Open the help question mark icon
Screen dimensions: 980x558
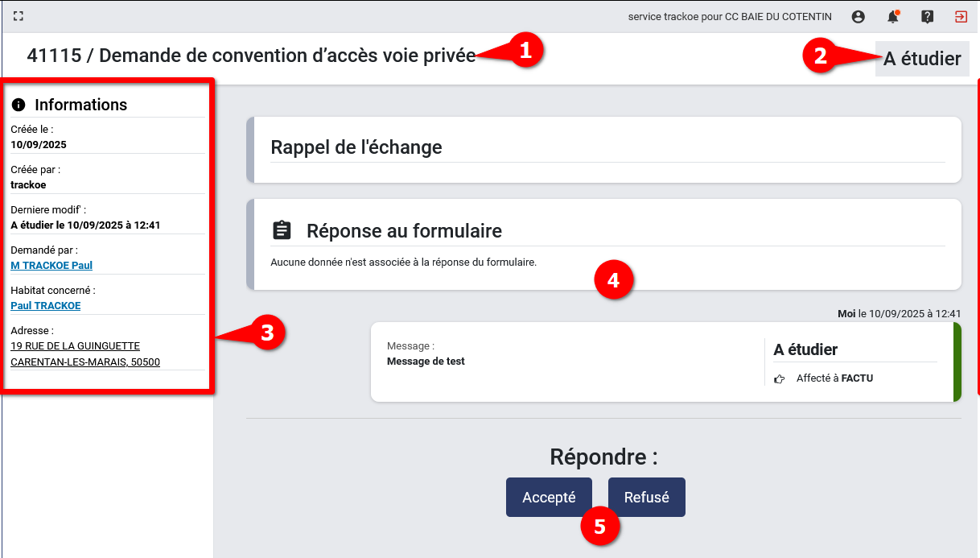(x=927, y=16)
